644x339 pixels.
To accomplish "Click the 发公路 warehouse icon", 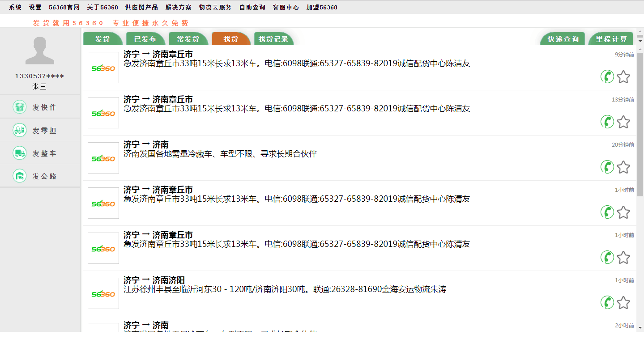I will pos(20,176).
